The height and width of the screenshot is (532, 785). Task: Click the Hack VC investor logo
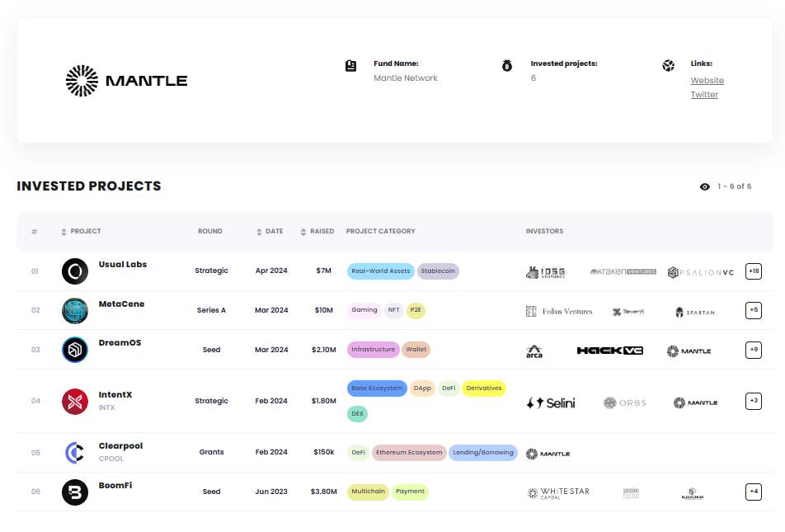[x=610, y=351]
